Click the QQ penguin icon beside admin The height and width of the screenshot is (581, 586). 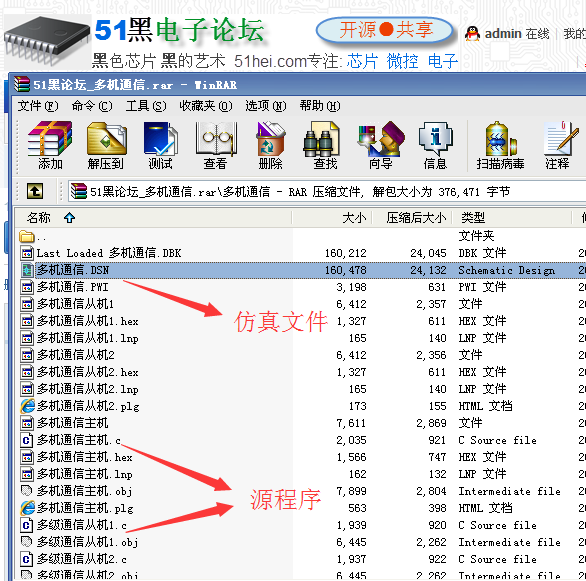472,34
